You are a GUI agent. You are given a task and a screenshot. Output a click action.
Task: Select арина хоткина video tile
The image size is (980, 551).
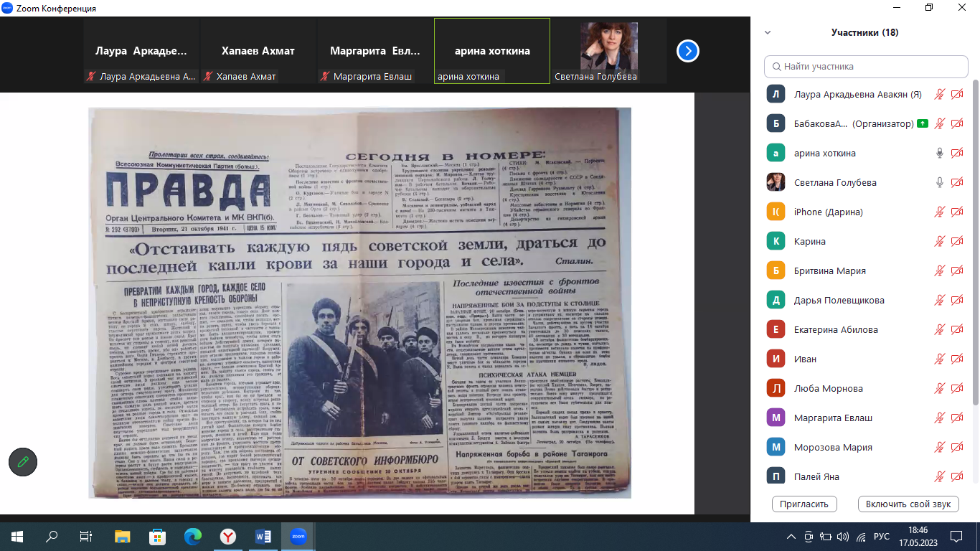point(492,51)
